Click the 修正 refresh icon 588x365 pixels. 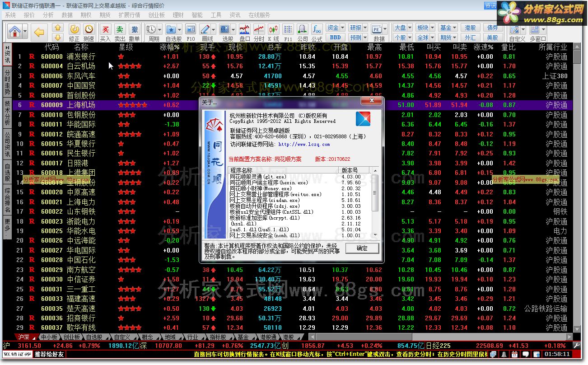[74, 29]
